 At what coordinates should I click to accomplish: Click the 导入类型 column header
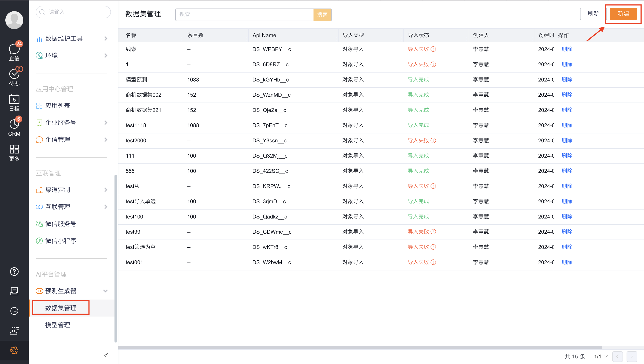coord(353,35)
